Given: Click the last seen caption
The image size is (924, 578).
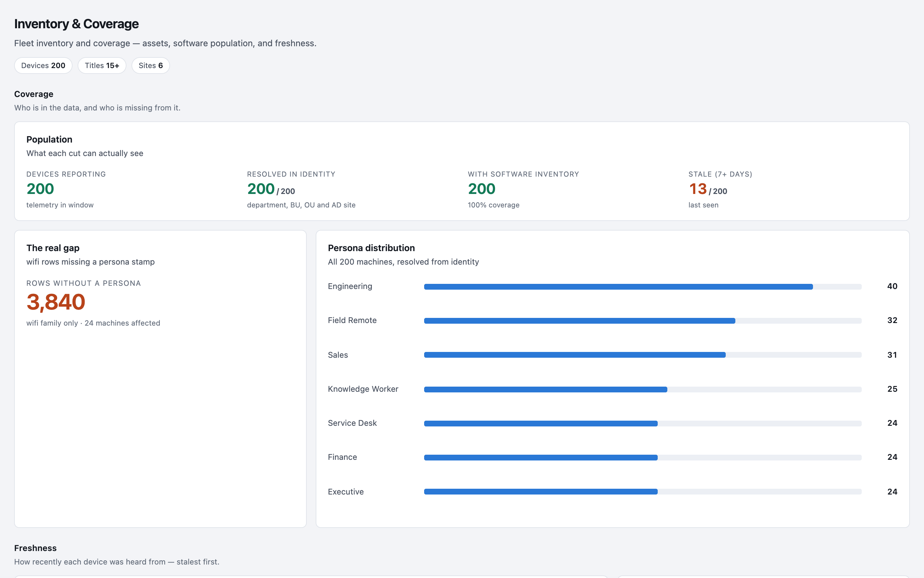Looking at the screenshot, I should coord(703,205).
